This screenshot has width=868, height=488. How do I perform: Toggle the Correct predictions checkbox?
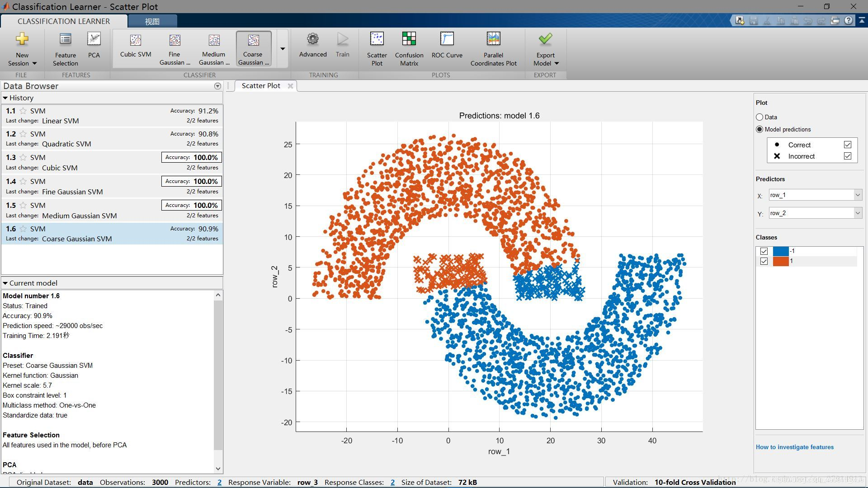[848, 145]
